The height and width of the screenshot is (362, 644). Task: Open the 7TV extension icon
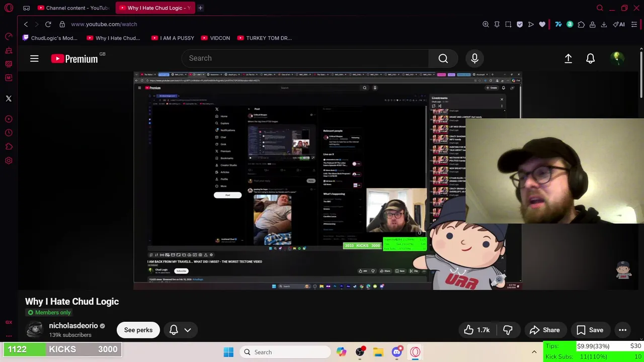(558, 24)
